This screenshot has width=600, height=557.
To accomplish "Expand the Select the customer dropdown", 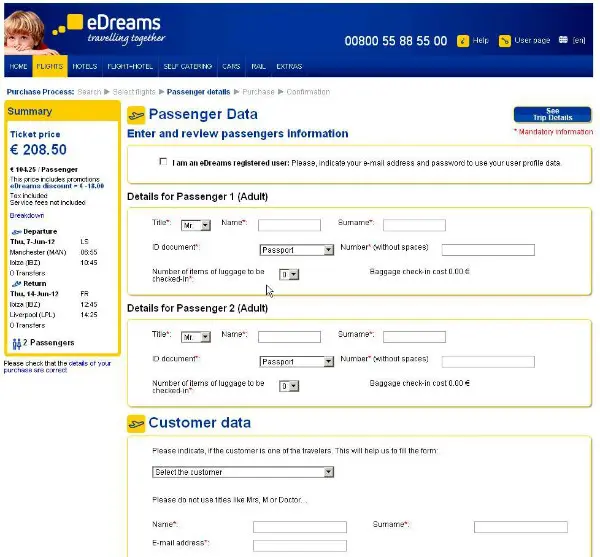I will tap(243, 472).
